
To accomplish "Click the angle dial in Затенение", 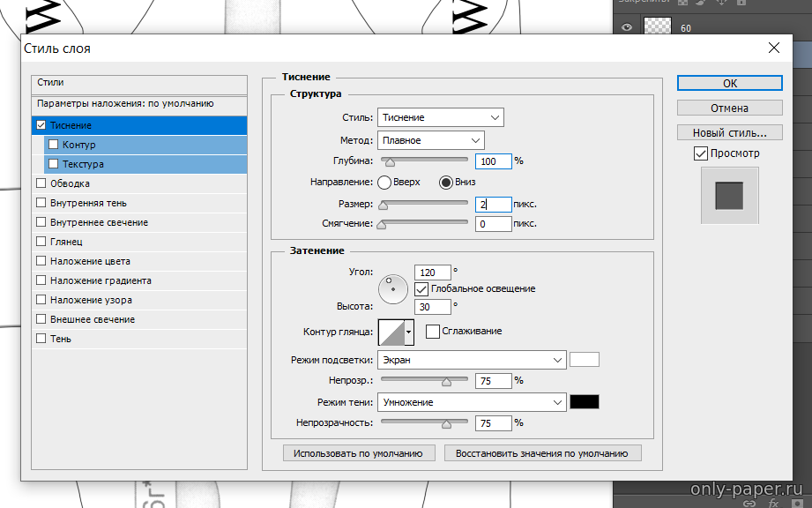I will tap(393, 288).
